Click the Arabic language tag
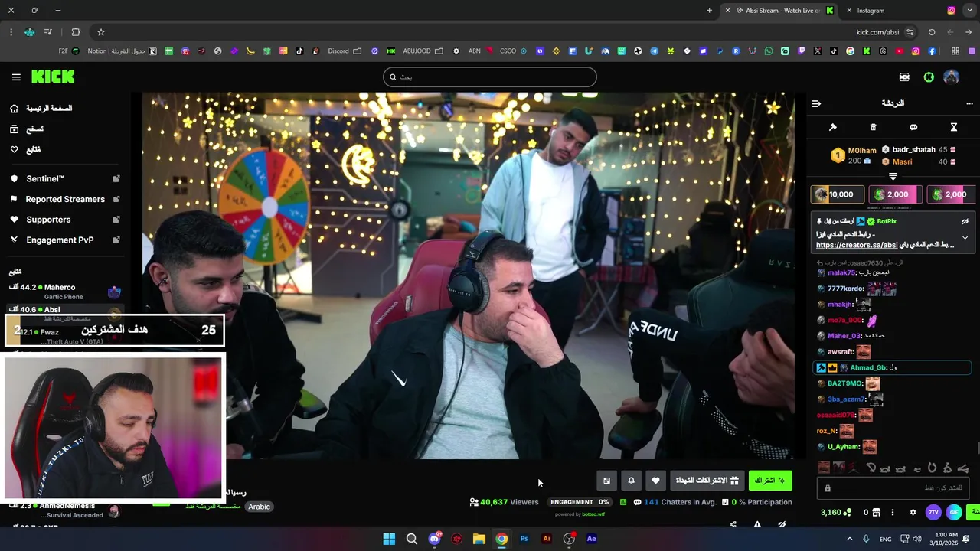This screenshot has width=980, height=551. [259, 507]
